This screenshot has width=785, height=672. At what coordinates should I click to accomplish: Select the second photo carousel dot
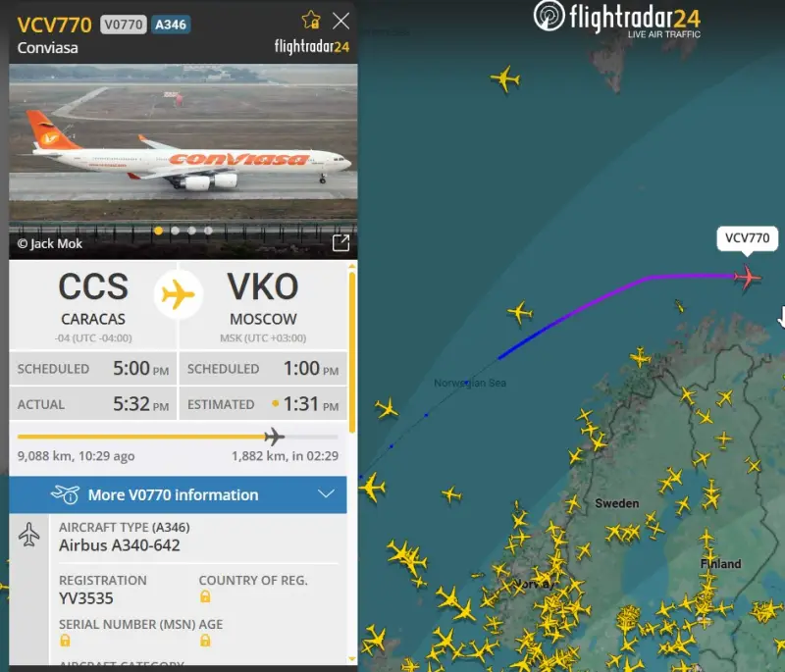coord(176,231)
